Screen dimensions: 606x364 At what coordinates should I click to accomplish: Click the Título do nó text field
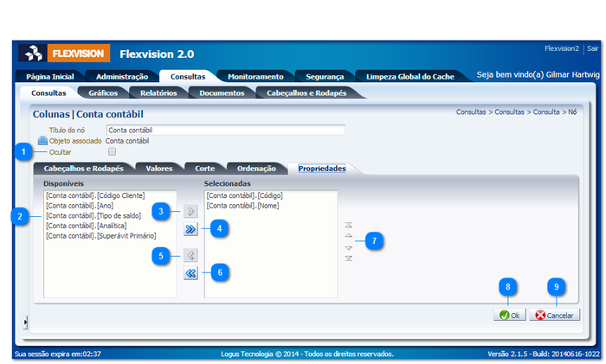[225, 130]
